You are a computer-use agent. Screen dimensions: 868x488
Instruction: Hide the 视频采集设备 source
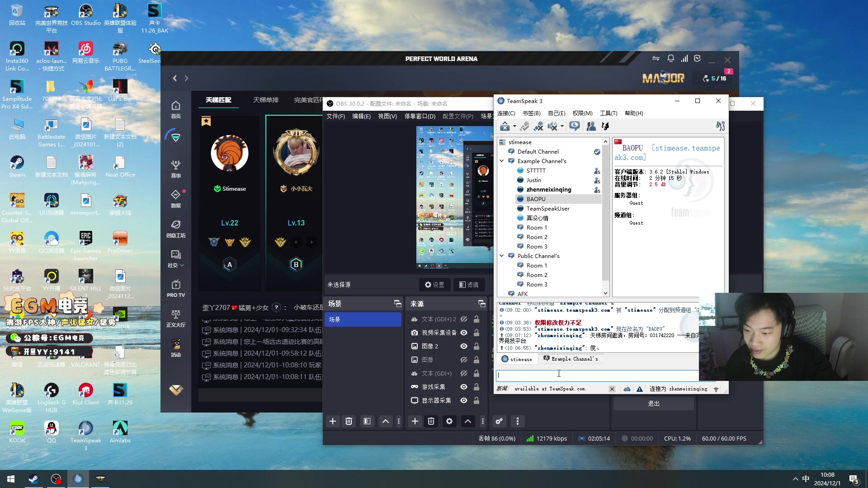[x=464, y=333]
